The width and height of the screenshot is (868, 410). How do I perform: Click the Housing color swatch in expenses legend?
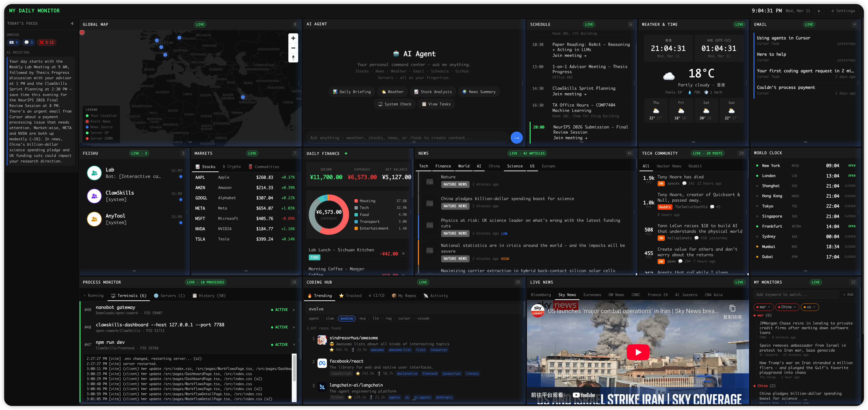point(356,200)
